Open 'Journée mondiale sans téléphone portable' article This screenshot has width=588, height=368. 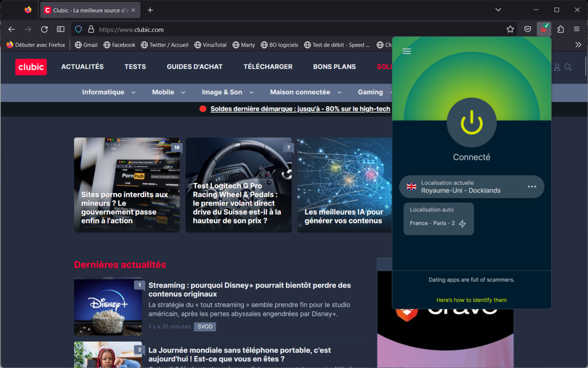(x=240, y=355)
